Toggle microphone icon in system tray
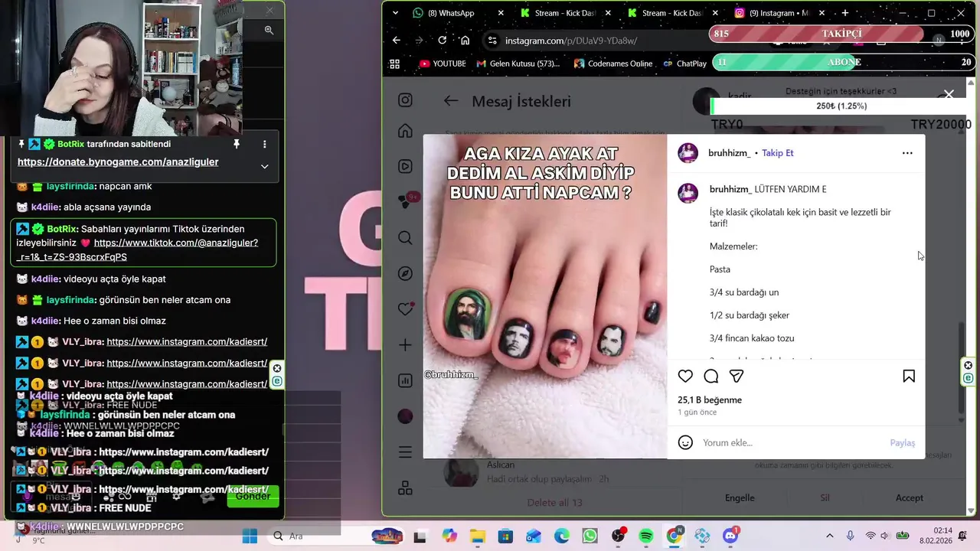 850,536
